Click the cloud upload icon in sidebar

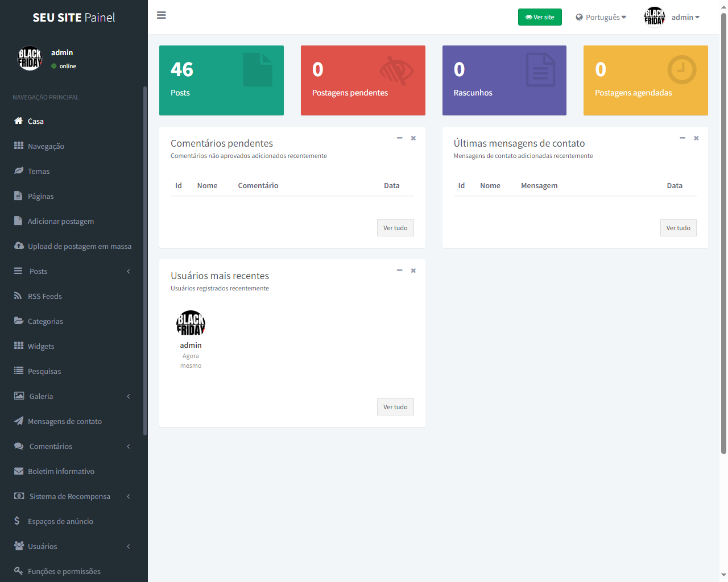coord(18,246)
